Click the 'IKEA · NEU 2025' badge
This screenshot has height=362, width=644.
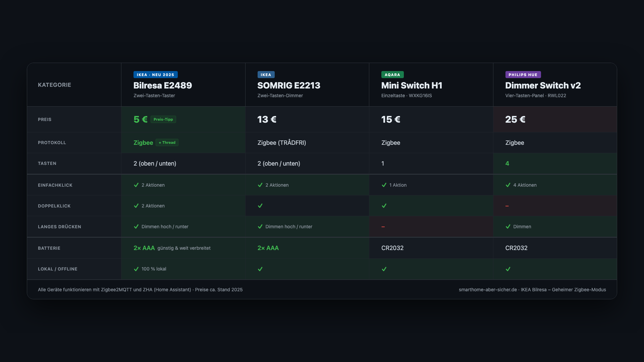[156, 75]
